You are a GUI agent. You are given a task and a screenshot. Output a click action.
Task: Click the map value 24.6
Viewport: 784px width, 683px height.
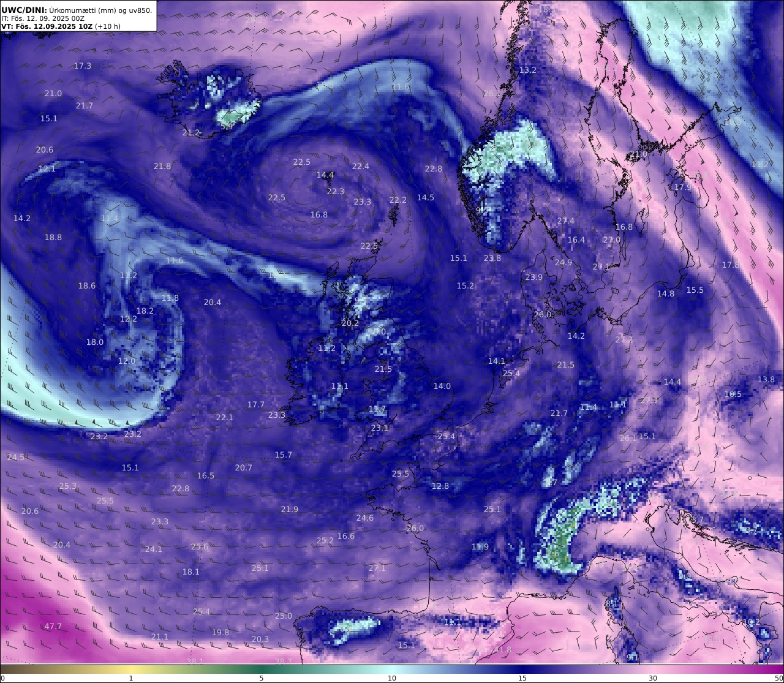coord(365,518)
